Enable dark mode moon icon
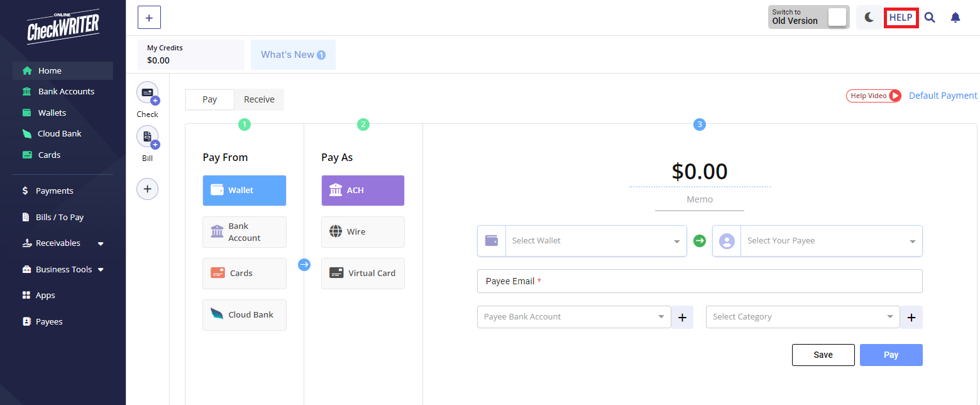The width and height of the screenshot is (980, 405). (x=869, y=18)
